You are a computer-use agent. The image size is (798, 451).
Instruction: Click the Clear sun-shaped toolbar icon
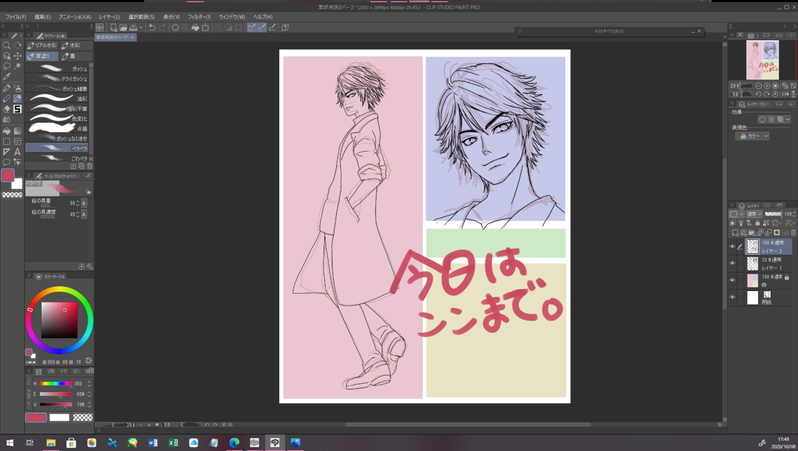(x=175, y=27)
